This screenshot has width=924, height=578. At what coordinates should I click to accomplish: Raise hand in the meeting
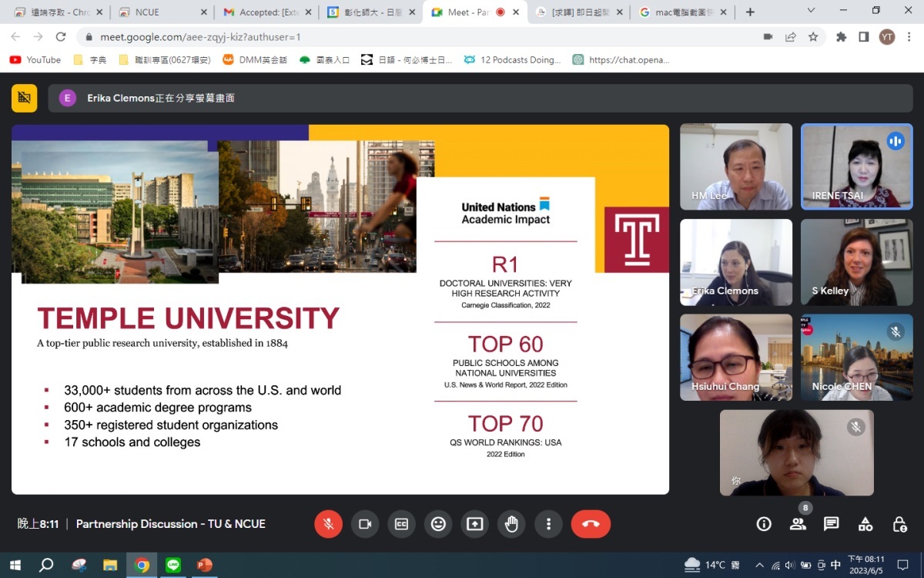point(511,524)
